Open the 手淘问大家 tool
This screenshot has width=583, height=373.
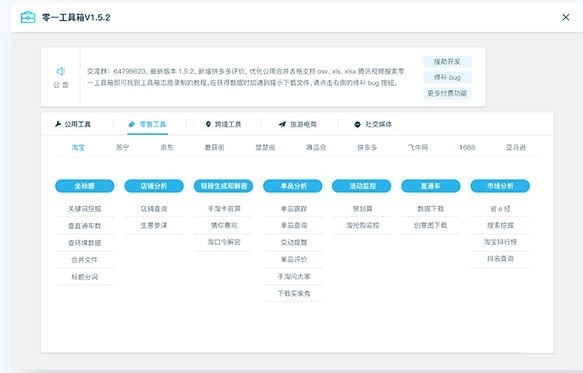tap(294, 276)
